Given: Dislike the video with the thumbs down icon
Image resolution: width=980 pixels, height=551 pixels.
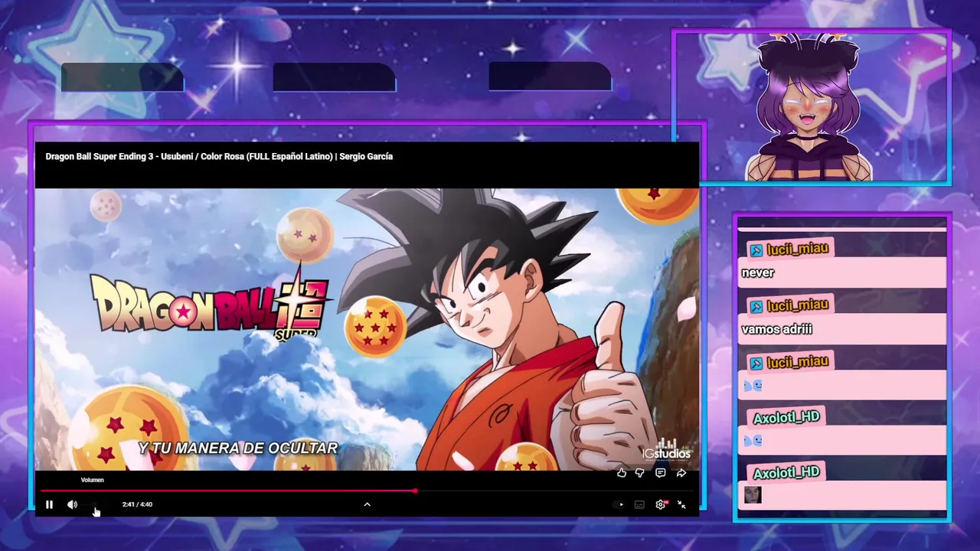Looking at the screenshot, I should [640, 473].
